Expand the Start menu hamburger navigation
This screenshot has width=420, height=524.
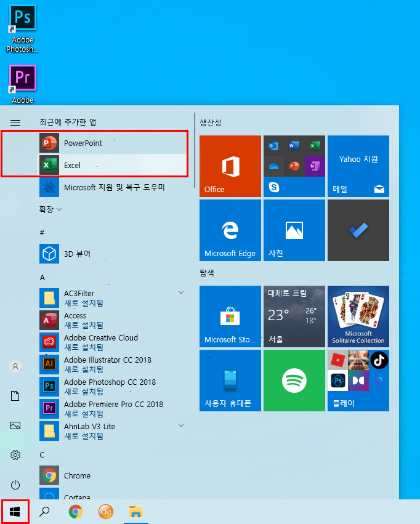[15, 123]
